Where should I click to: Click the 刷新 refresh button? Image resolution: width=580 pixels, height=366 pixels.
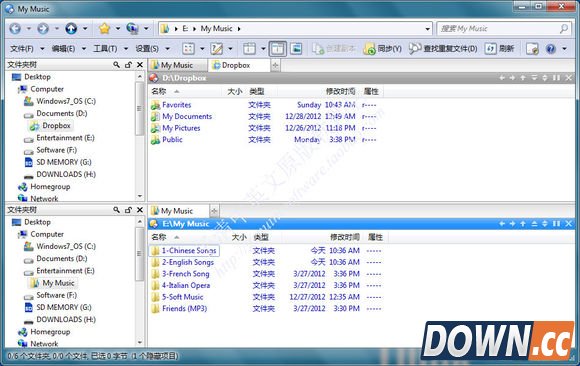pos(500,48)
